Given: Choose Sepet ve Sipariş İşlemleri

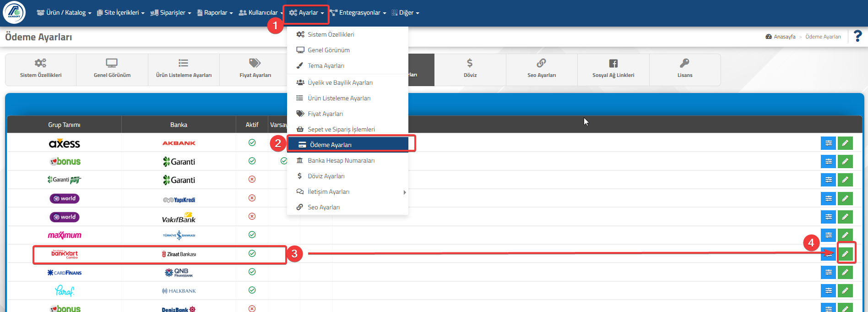Looking at the screenshot, I should pyautogui.click(x=347, y=130).
